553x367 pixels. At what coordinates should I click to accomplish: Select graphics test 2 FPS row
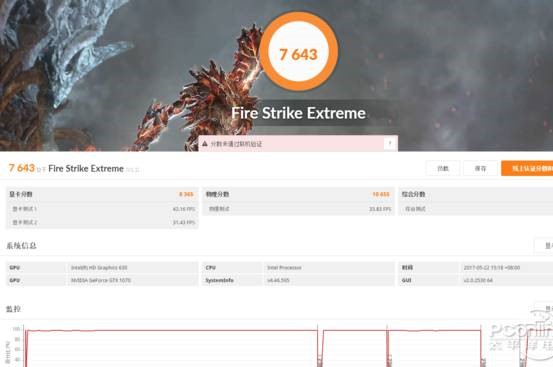[102, 222]
